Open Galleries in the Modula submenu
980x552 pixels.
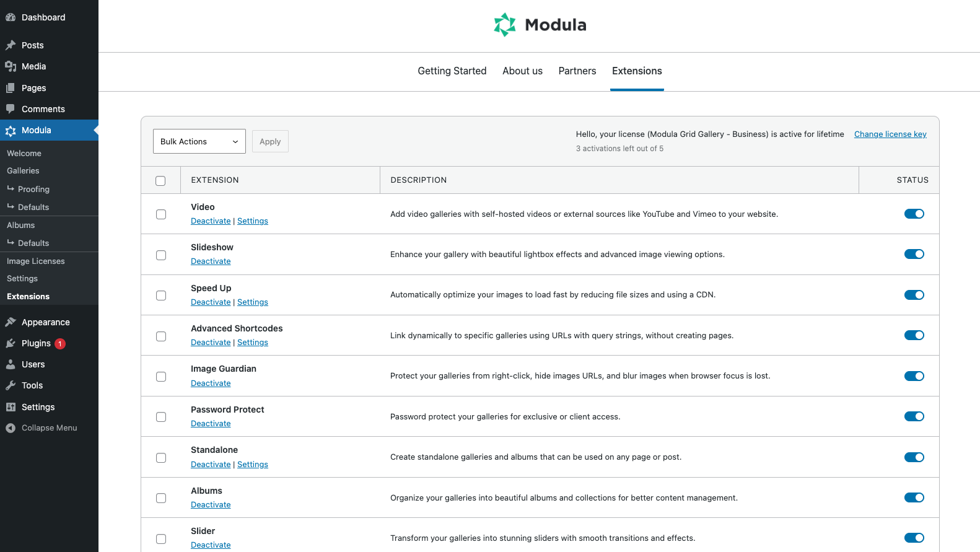23,171
